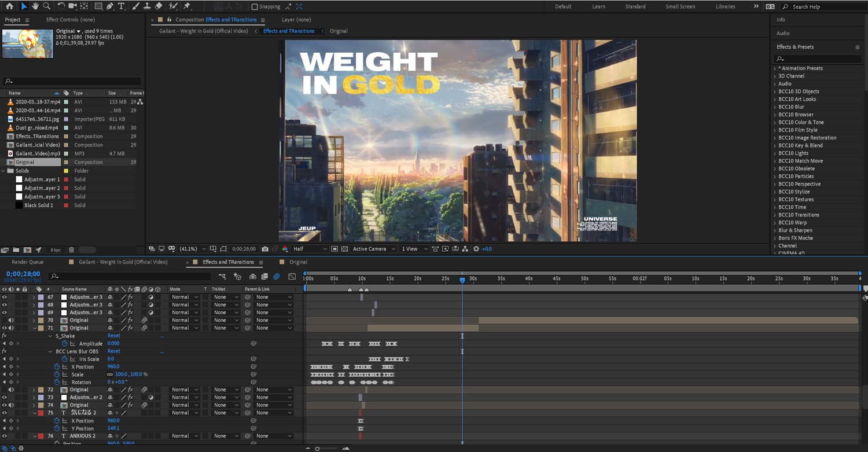Select the Puppet Pin tool
This screenshot has height=452, width=868.
coord(187,6)
